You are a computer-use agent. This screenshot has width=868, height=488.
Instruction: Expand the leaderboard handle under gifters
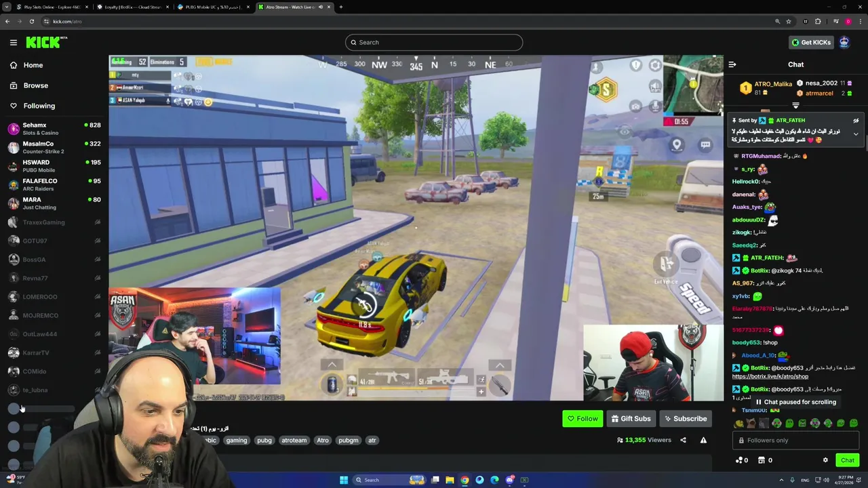coord(795,106)
